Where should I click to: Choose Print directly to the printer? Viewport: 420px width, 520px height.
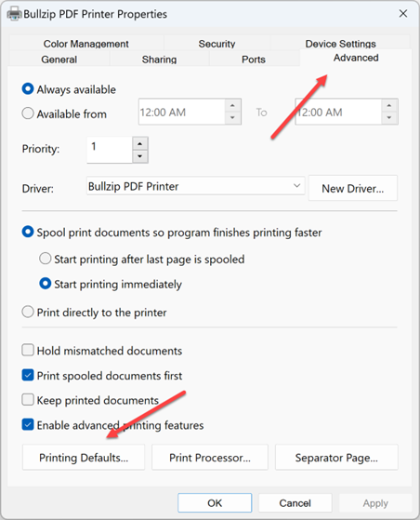click(28, 312)
